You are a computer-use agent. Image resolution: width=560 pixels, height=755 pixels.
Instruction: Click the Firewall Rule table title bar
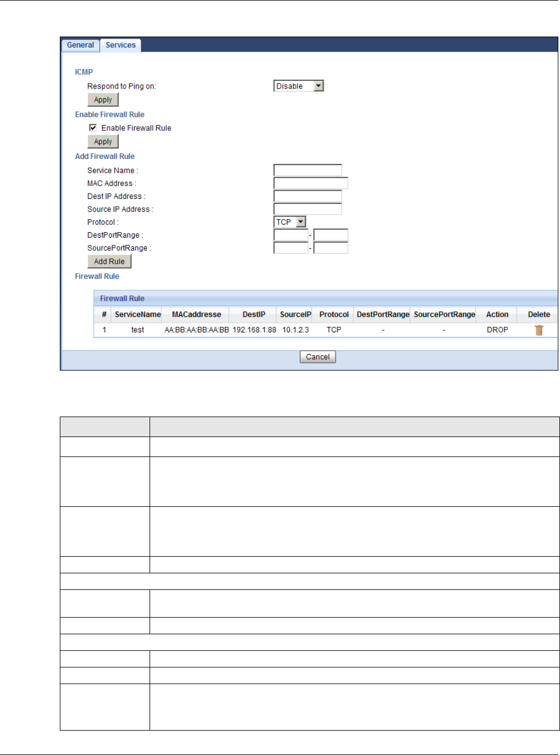pos(326,298)
